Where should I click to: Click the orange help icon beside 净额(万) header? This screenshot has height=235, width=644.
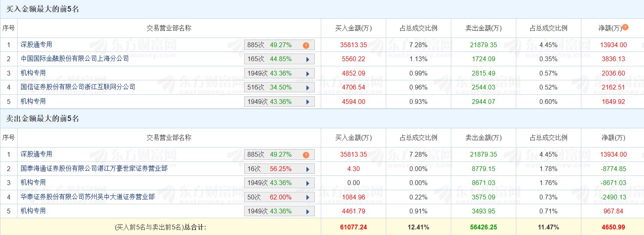[625, 27]
